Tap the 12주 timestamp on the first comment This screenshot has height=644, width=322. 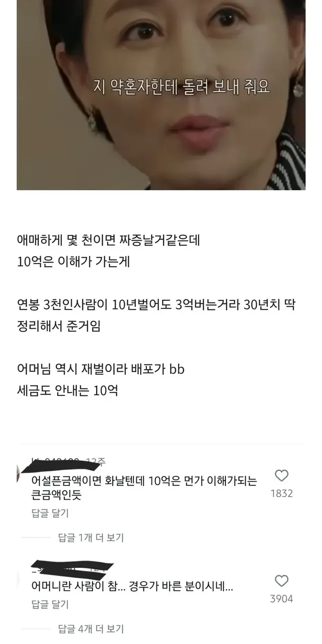click(x=96, y=461)
